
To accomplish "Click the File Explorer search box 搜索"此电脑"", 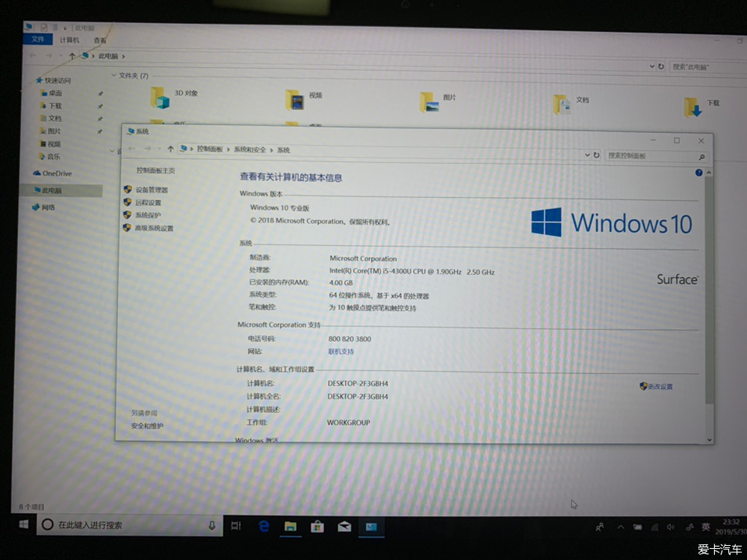I will pyautogui.click(x=707, y=67).
